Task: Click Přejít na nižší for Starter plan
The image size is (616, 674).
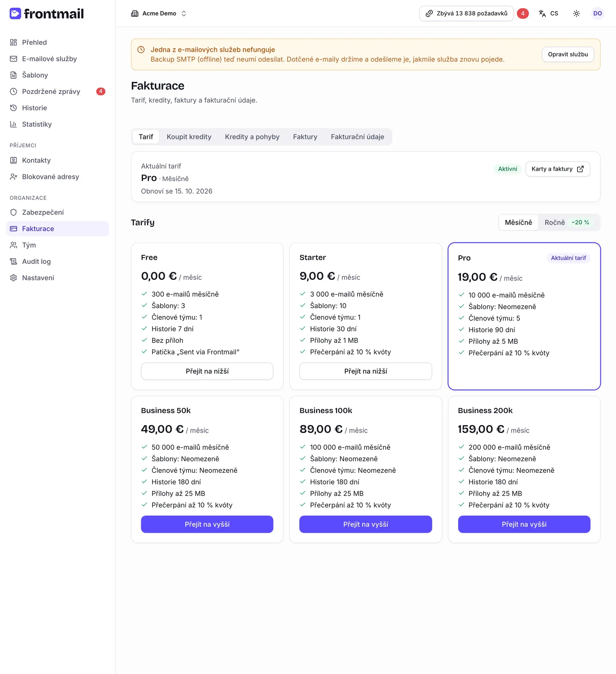Action: click(365, 371)
